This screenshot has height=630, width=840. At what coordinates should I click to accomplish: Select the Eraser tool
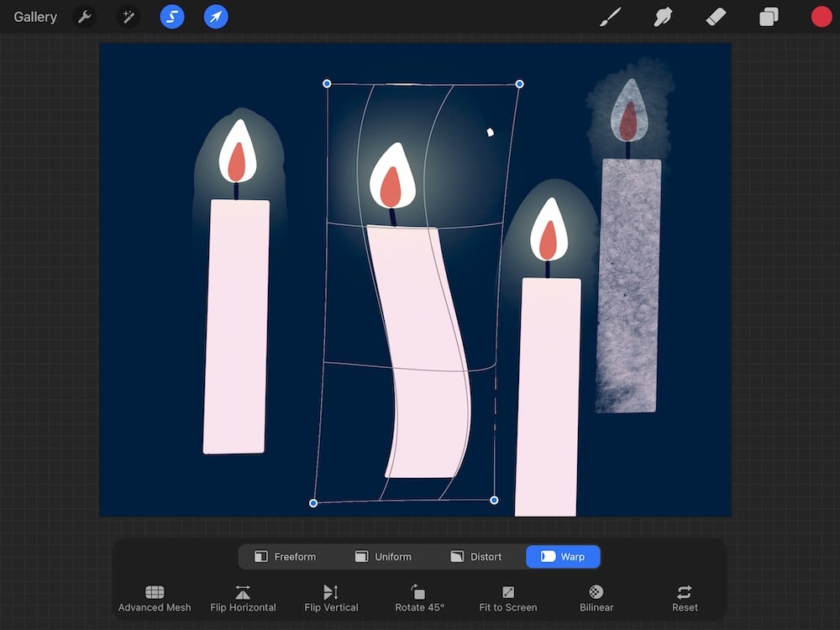716,16
